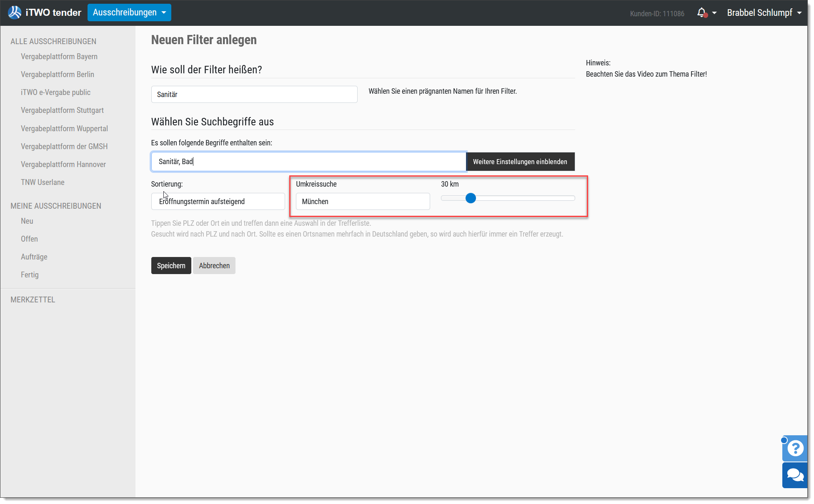This screenshot has width=814, height=504.
Task: Select Vergabeplattform Stuttgart
Action: 62,110
